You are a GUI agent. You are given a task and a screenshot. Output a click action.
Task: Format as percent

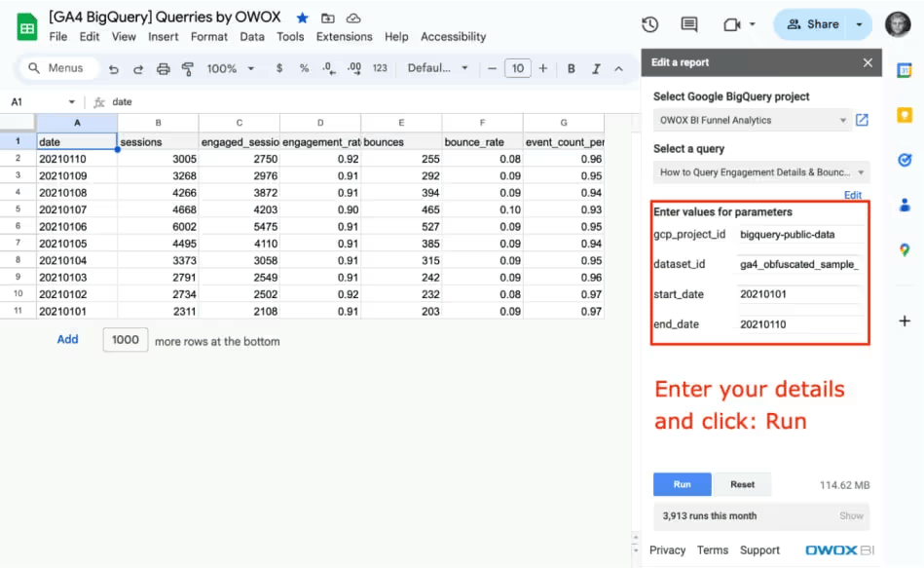click(304, 68)
